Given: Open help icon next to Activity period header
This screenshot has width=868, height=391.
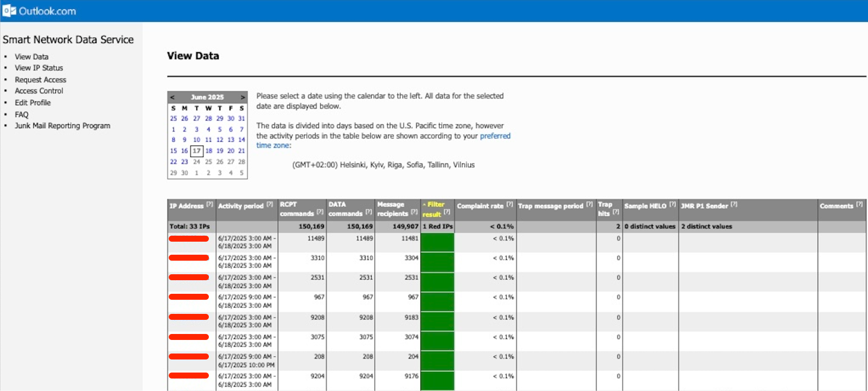Looking at the screenshot, I should [270, 205].
